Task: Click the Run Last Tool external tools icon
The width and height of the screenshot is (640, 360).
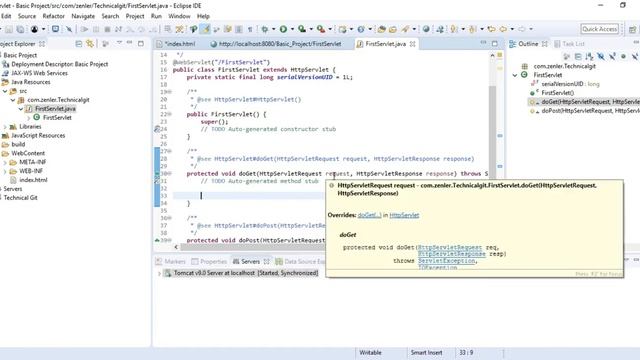Action: [321, 29]
